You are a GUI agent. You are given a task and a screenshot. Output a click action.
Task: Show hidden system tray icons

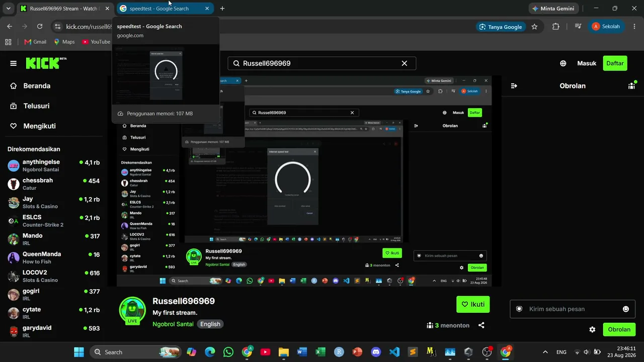point(545,352)
